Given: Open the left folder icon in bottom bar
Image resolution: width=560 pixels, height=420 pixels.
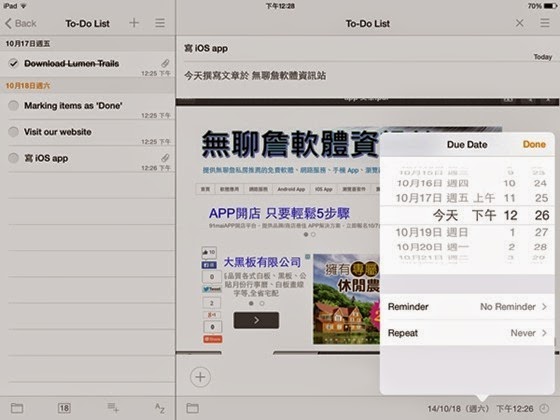Looking at the screenshot, I should click(x=17, y=408).
